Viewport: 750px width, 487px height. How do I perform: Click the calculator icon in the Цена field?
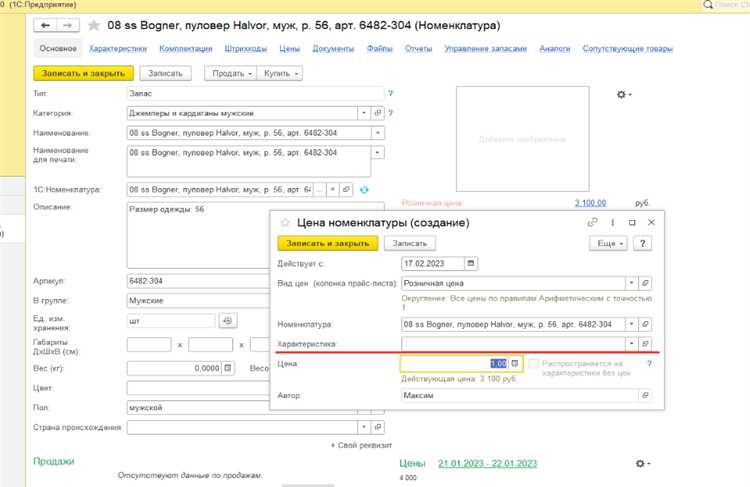click(x=515, y=364)
